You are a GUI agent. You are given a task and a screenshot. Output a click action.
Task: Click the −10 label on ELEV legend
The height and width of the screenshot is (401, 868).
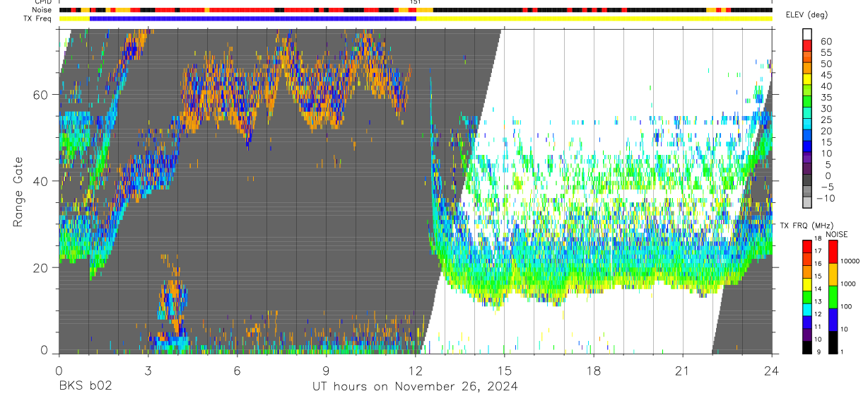tap(827, 198)
